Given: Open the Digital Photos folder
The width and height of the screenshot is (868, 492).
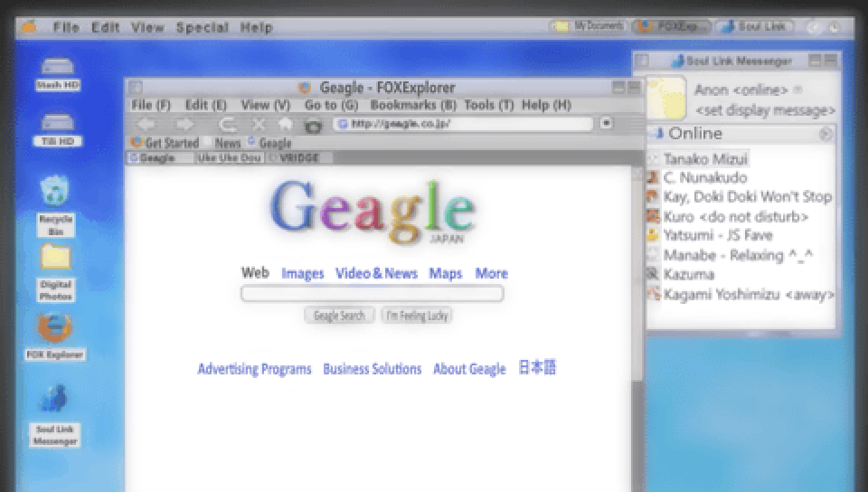Looking at the screenshot, I should [55, 273].
